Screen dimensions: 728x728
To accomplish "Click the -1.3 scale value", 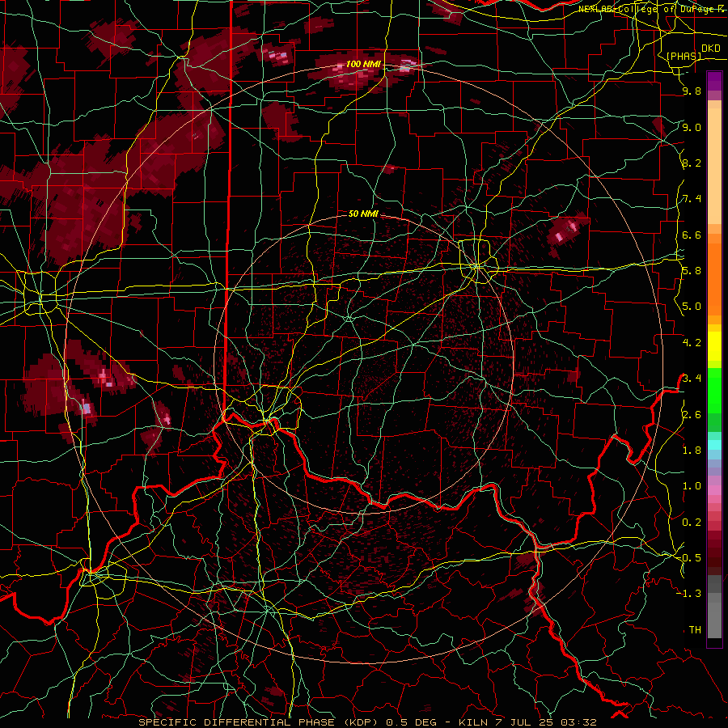I will [x=689, y=594].
